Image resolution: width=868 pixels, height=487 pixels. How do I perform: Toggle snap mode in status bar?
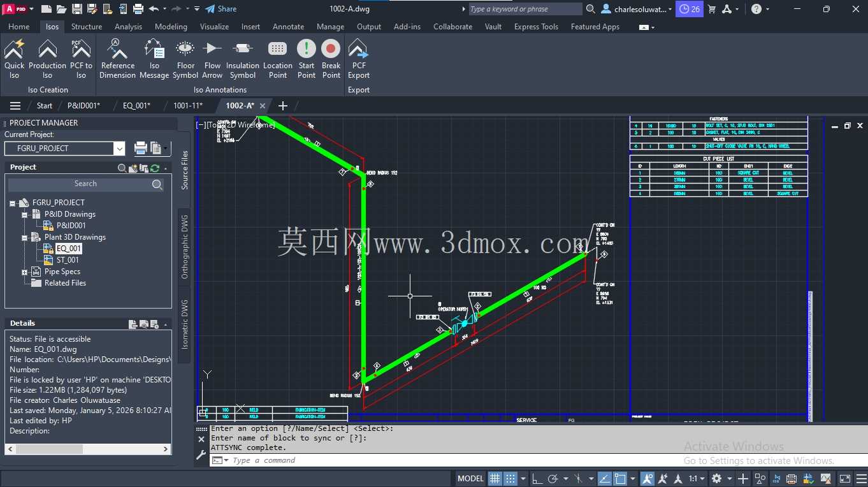pos(510,479)
